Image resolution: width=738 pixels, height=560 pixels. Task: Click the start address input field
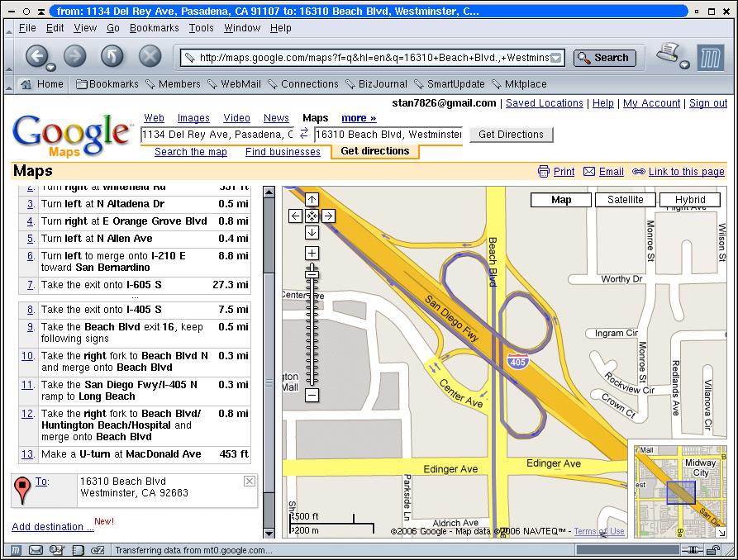coord(217,135)
